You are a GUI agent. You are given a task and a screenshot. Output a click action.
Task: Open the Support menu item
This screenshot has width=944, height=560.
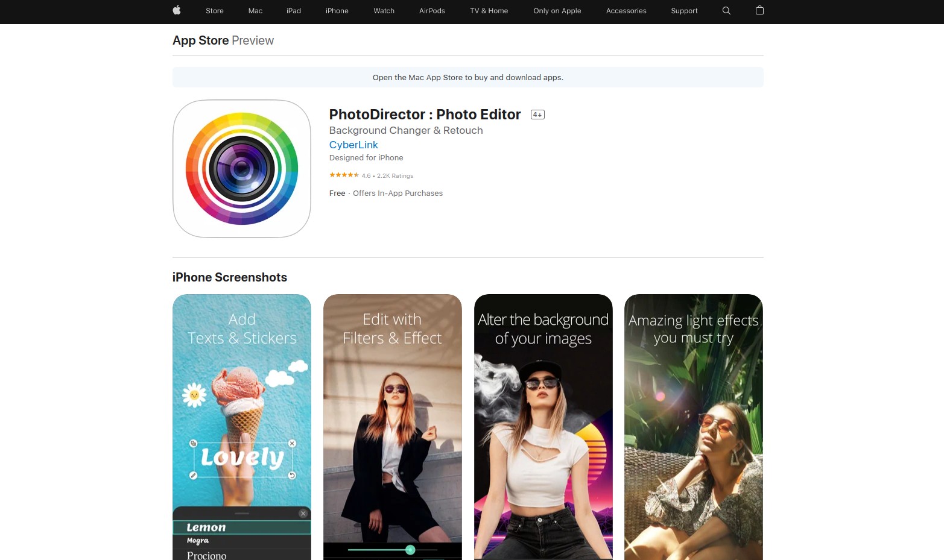[684, 11]
